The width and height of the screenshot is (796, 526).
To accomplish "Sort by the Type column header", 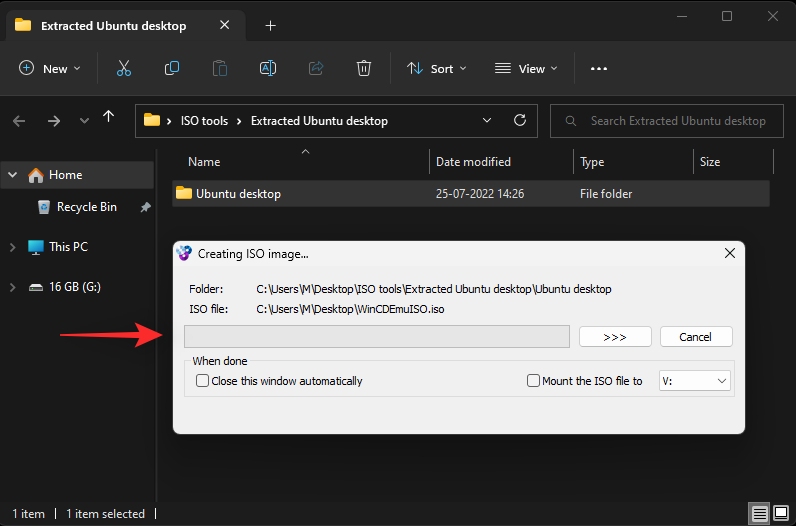I will pyautogui.click(x=592, y=161).
